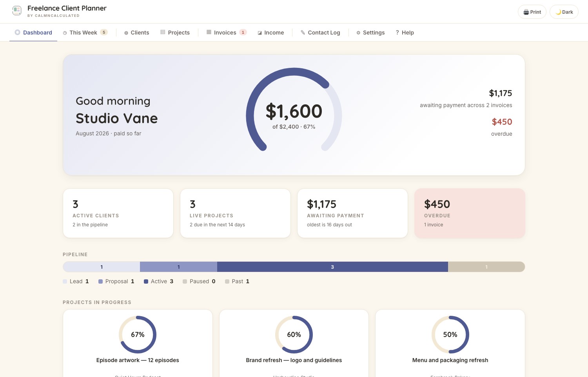Click the PROJECTS IN PROGRESS heading
The image size is (588, 377).
[97, 302]
